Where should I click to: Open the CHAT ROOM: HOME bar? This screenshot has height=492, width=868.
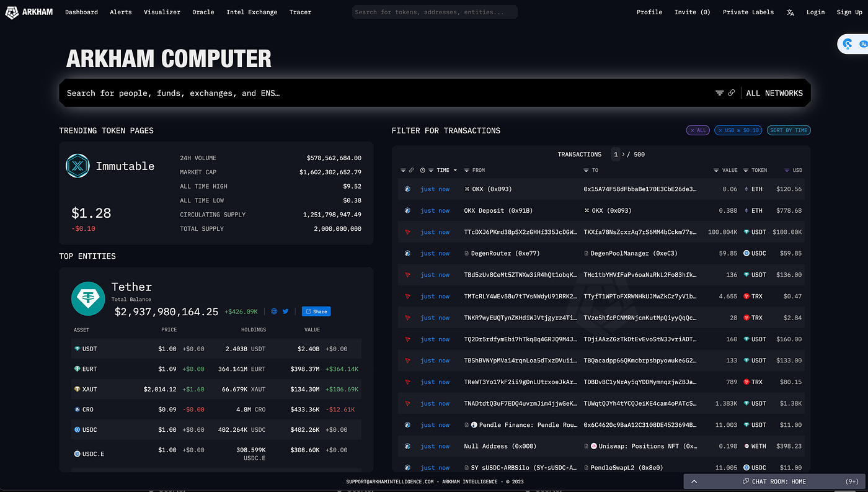(x=774, y=481)
